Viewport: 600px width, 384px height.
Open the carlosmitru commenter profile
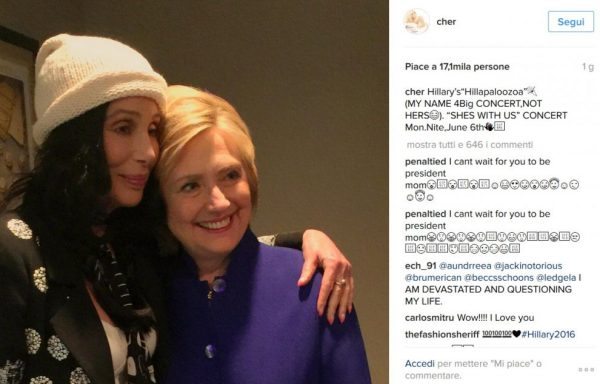(x=429, y=318)
